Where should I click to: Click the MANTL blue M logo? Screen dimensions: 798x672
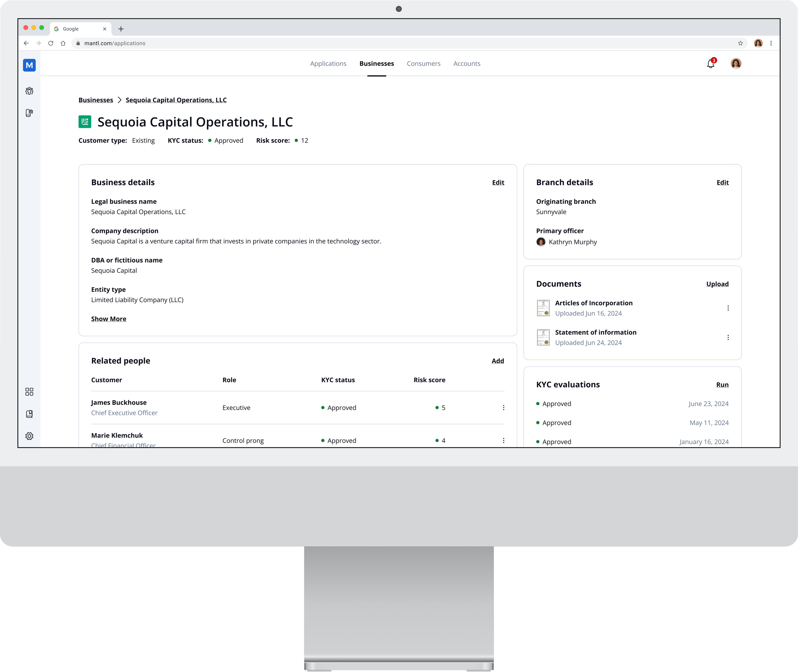pos(29,65)
